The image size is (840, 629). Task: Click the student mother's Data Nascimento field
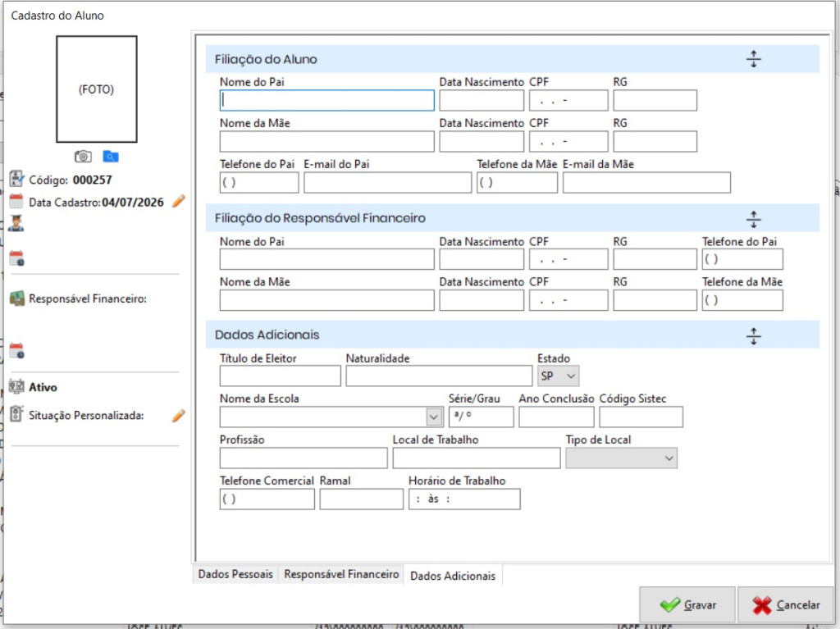[482, 141]
